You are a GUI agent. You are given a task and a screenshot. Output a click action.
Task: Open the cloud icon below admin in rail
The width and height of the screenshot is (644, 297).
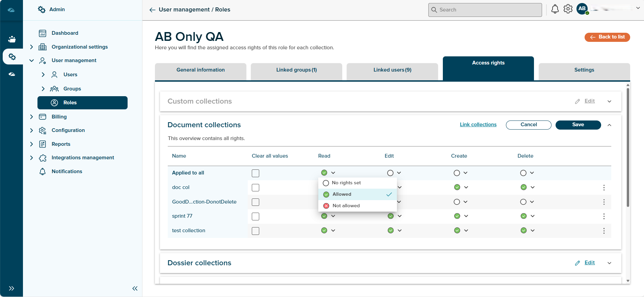(12, 74)
